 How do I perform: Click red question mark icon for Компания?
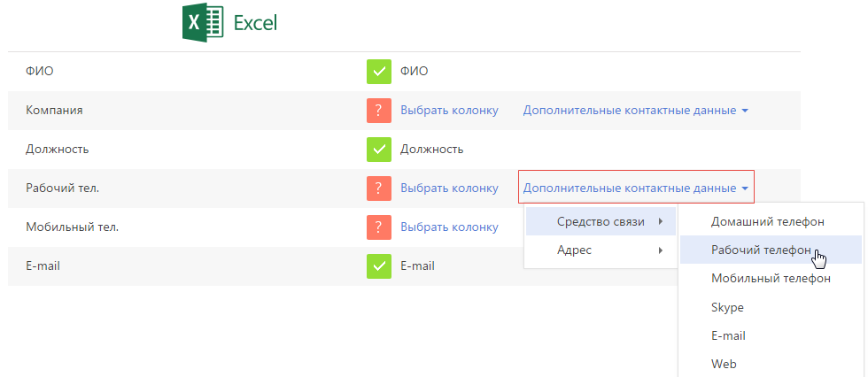pos(379,111)
